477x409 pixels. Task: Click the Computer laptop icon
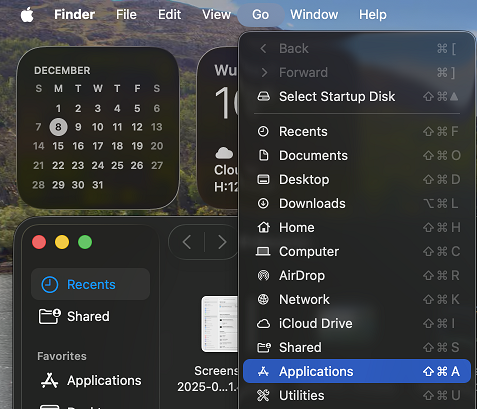coord(263,251)
